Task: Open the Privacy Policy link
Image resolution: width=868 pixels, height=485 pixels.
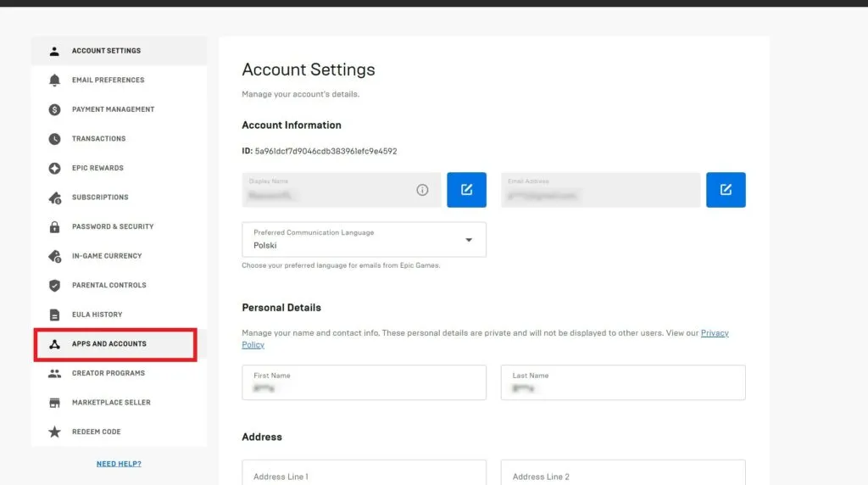Action: pyautogui.click(x=714, y=333)
